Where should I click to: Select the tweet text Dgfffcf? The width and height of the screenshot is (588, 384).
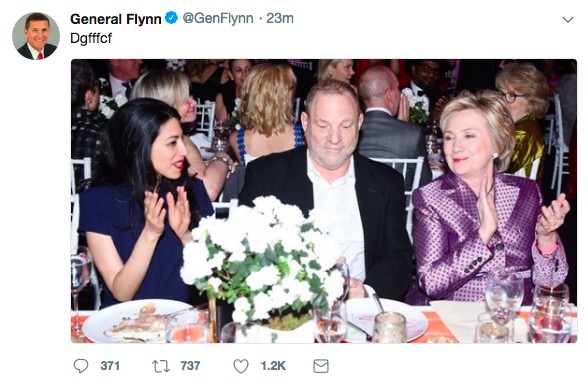tap(91, 38)
